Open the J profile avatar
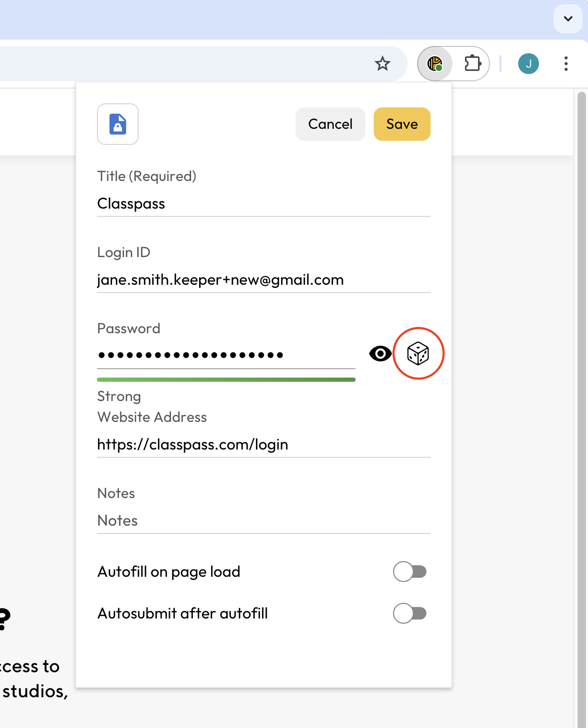Screen dimensions: 588x728 (x=528, y=64)
